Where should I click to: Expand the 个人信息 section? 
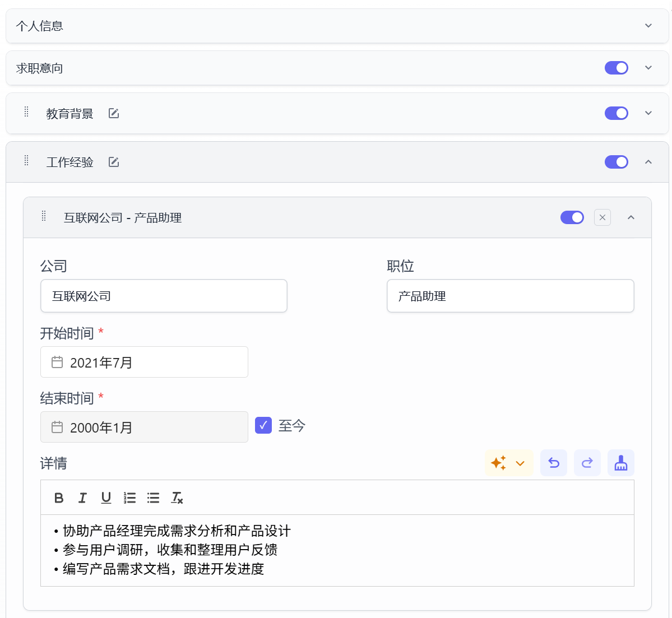648,25
